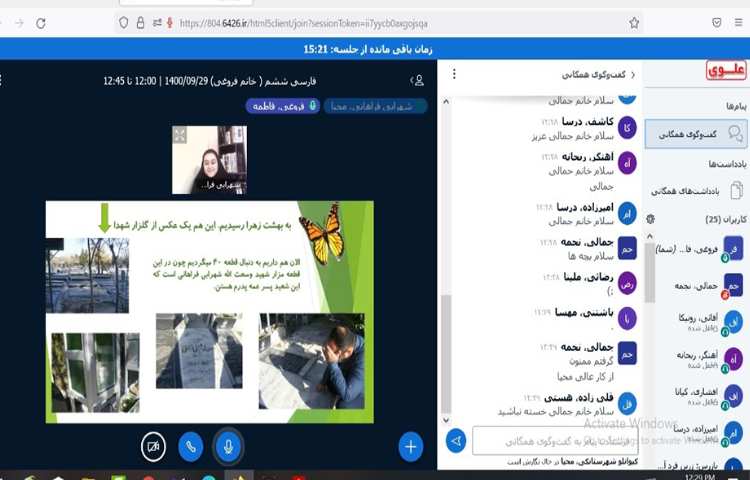The height and width of the screenshot is (480, 750).
Task: Click the presenter webcam video thumbnail
Action: click(x=210, y=160)
